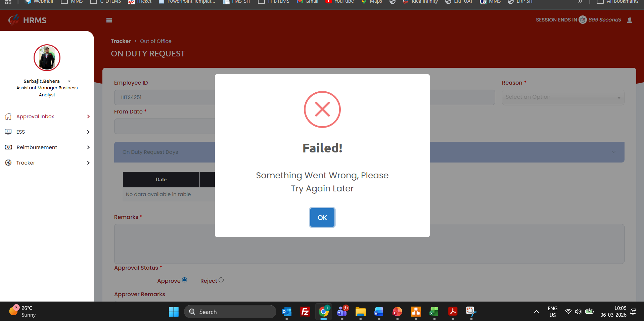
Task: Select the Approve radio button
Action: click(x=185, y=280)
